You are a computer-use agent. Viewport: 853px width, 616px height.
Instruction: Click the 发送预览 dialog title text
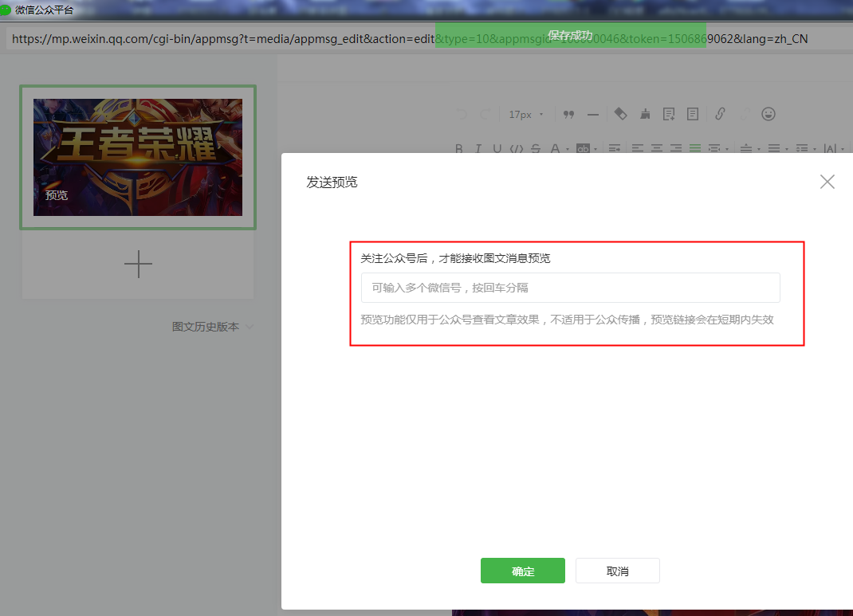click(332, 182)
